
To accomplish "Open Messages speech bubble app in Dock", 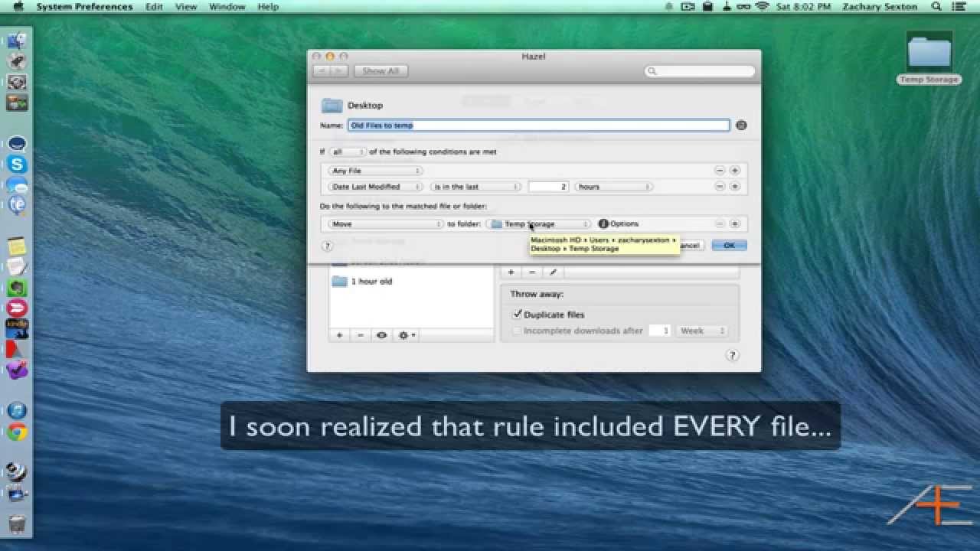I will coord(17,185).
